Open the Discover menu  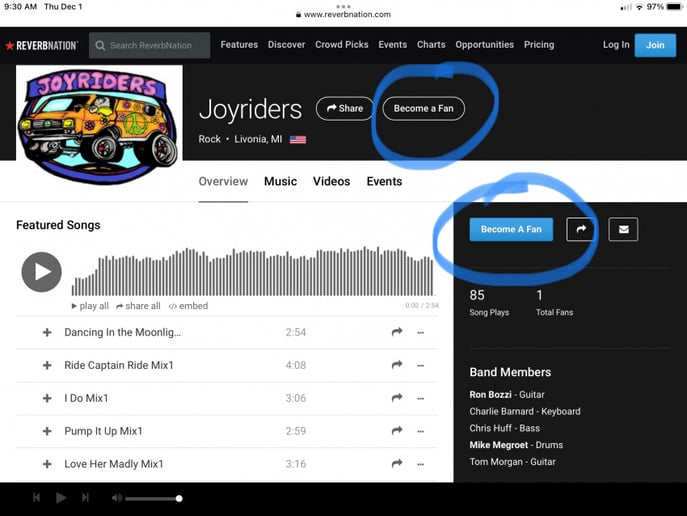[x=287, y=45]
